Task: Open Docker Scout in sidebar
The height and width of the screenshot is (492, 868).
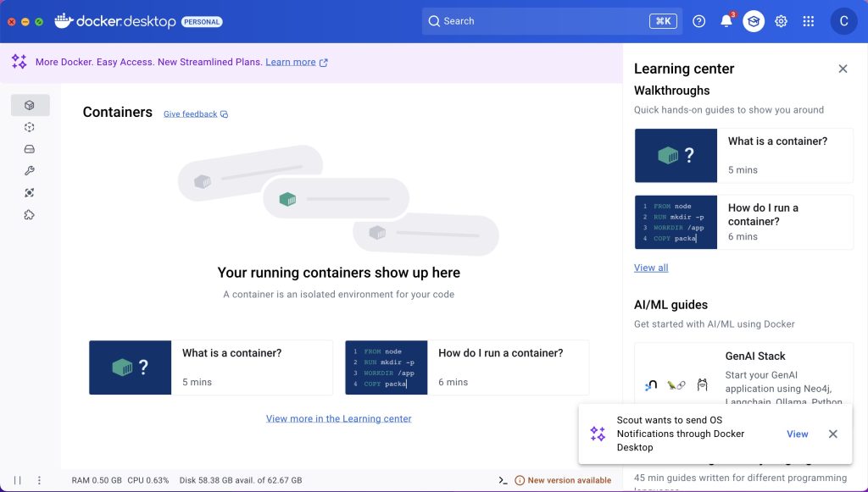Action: click(30, 192)
